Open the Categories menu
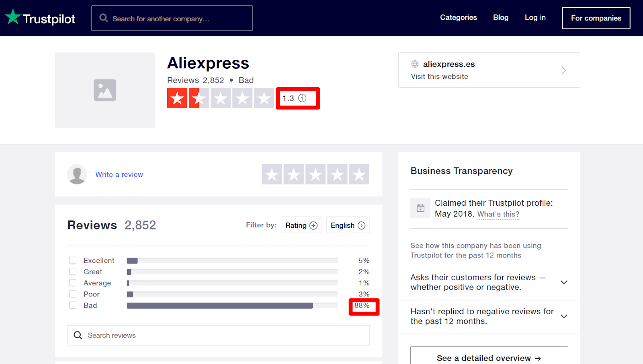This screenshot has width=643, height=364. [x=459, y=18]
